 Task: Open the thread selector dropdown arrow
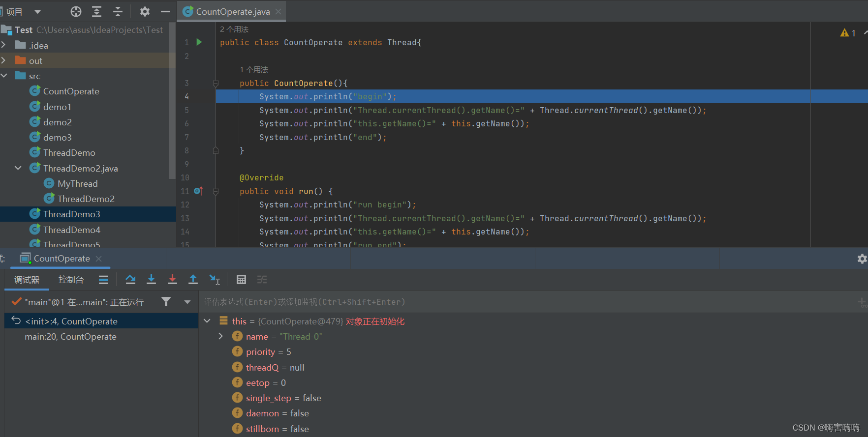187,302
